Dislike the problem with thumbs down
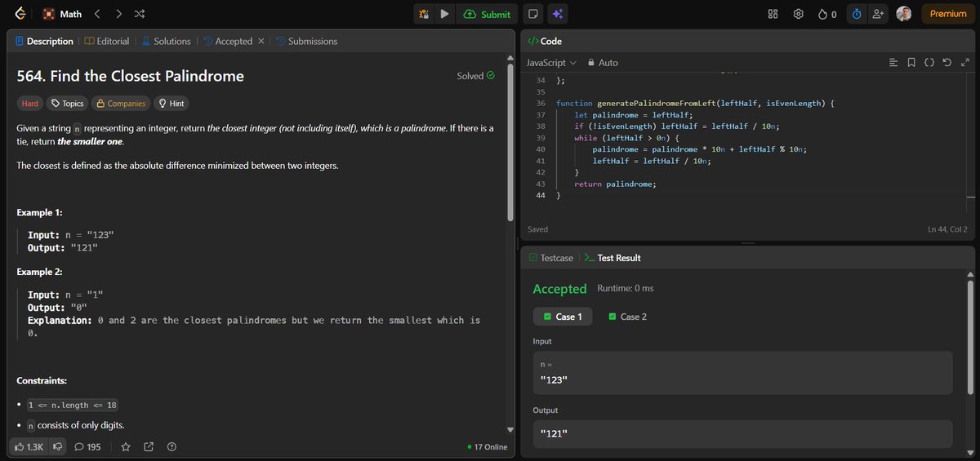Image resolution: width=980 pixels, height=461 pixels. tap(57, 447)
